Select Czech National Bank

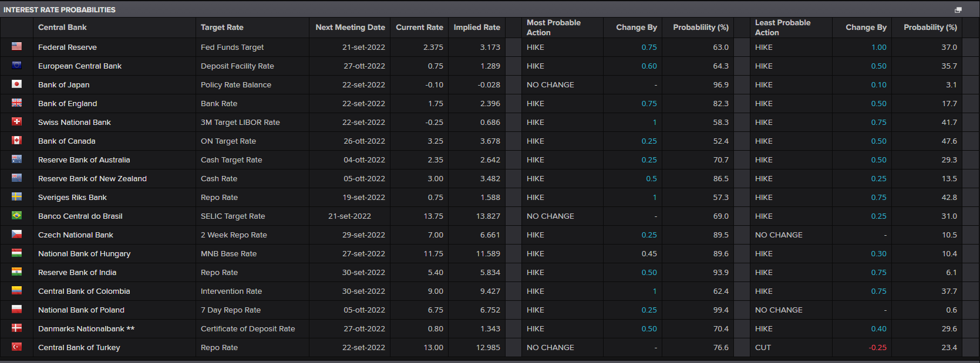76,235
